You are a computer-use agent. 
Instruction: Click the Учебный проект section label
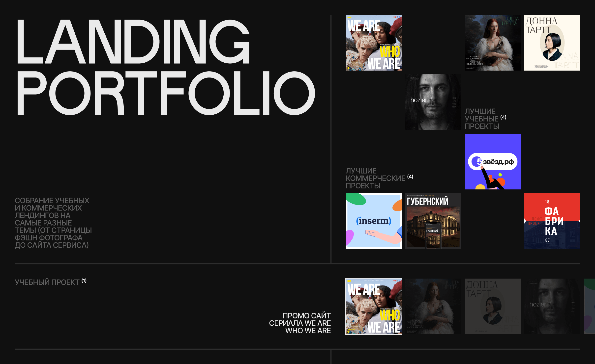click(47, 282)
